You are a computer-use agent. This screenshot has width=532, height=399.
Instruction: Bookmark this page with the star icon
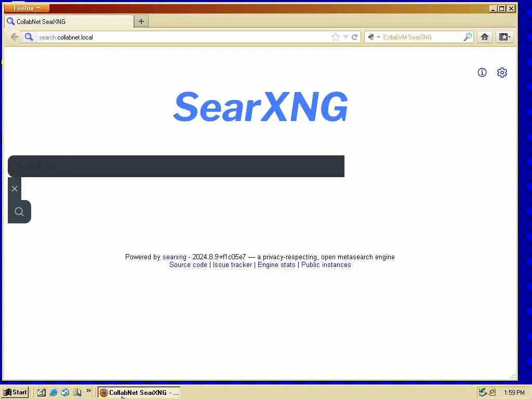coord(335,37)
